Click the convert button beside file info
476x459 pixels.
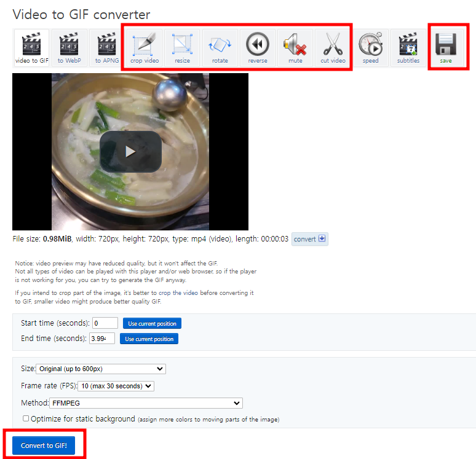tap(309, 239)
